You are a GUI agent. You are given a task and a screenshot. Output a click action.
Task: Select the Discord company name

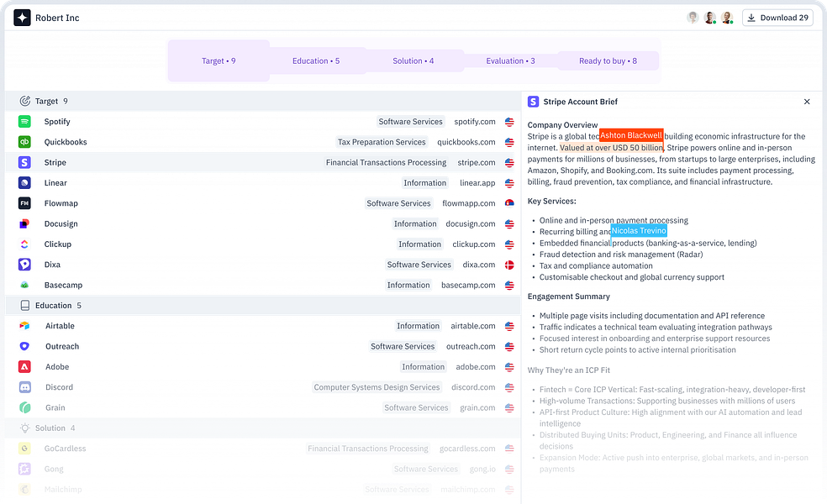[x=59, y=387]
